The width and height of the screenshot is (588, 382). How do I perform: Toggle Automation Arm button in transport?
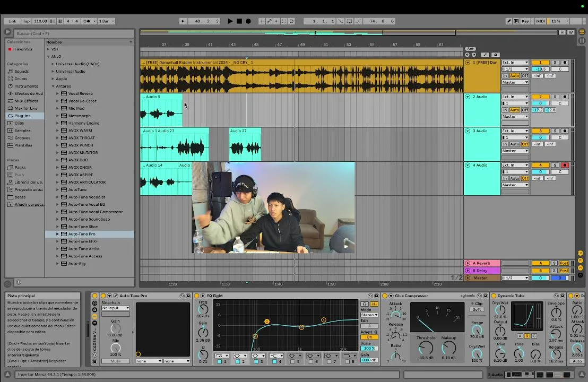(269, 21)
